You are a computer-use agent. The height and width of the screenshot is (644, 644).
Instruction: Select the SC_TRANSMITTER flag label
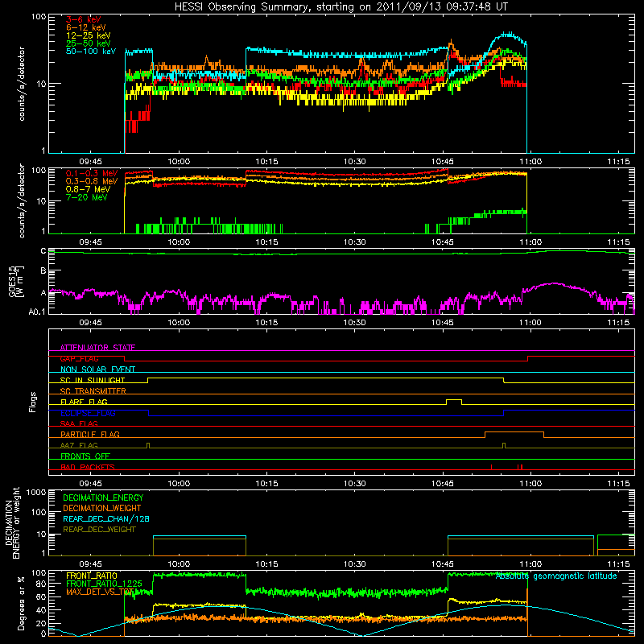pos(93,390)
